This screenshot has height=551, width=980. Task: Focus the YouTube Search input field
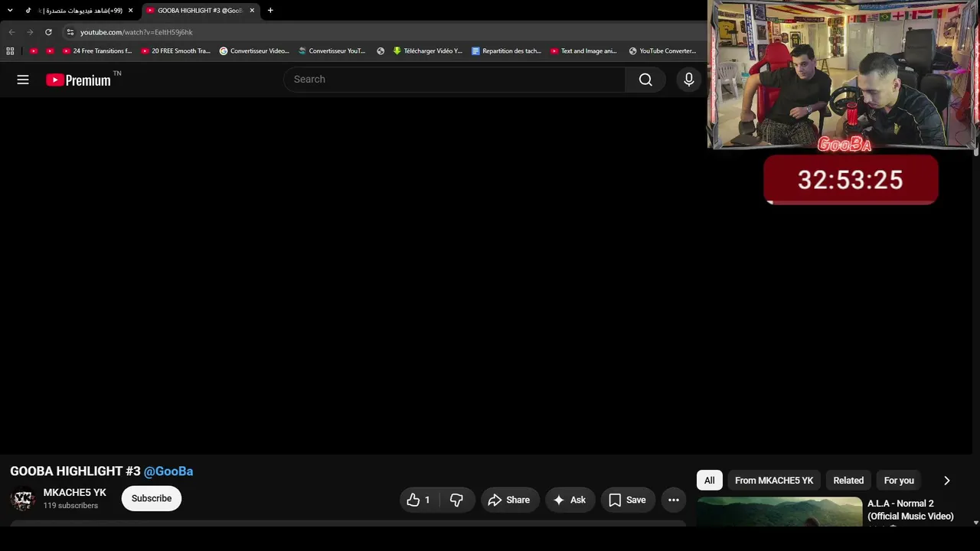coord(455,80)
